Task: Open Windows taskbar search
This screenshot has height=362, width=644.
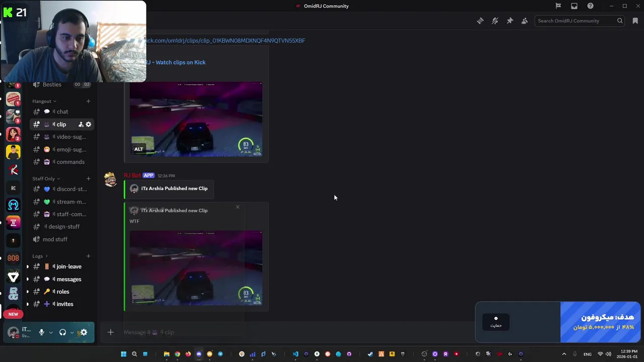Action: pyautogui.click(x=134, y=354)
